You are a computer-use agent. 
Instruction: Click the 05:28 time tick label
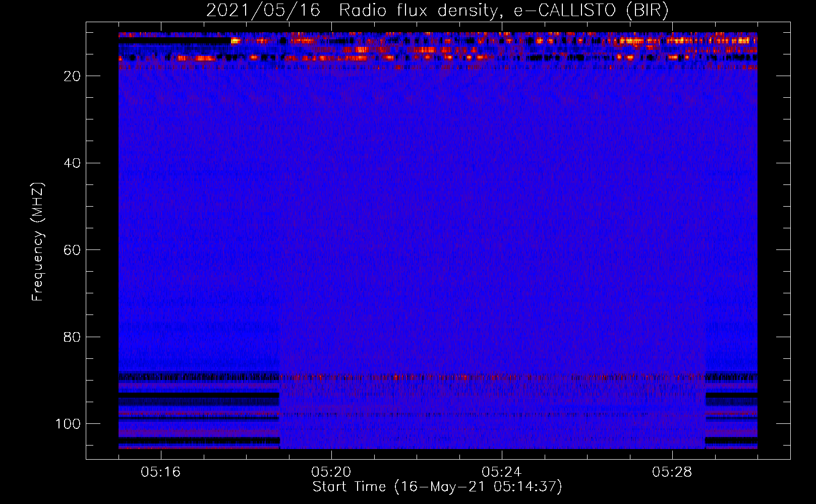tap(672, 472)
